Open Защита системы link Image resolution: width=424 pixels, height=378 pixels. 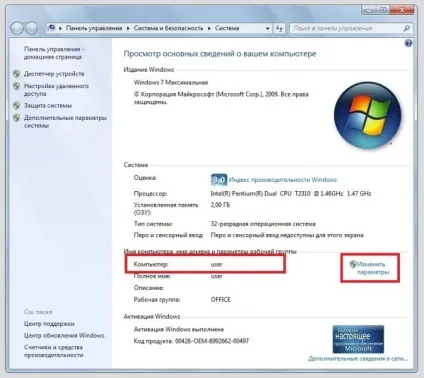[x=48, y=106]
